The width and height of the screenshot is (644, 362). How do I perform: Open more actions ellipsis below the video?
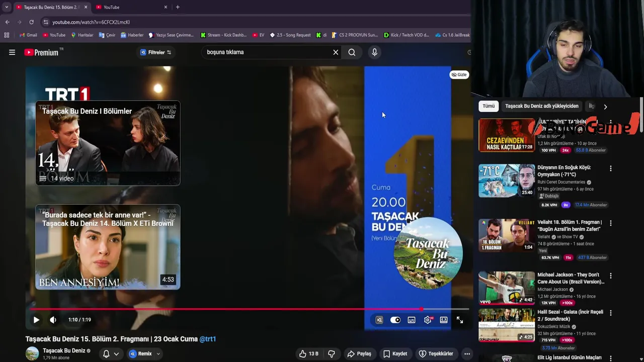tap(467, 354)
